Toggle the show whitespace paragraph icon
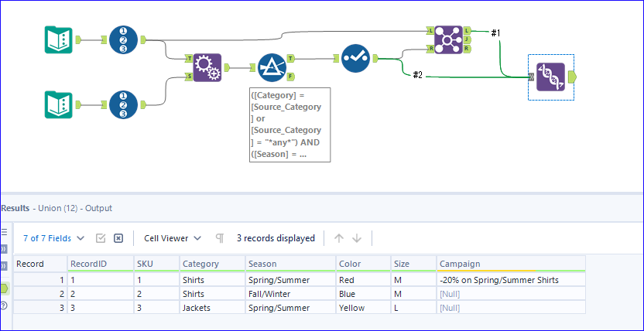644x331 pixels. click(x=220, y=238)
